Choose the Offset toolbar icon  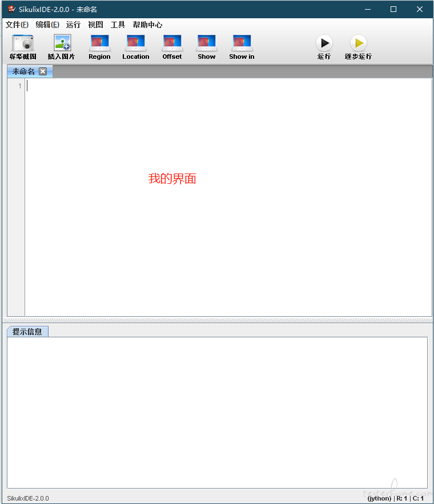(172, 43)
